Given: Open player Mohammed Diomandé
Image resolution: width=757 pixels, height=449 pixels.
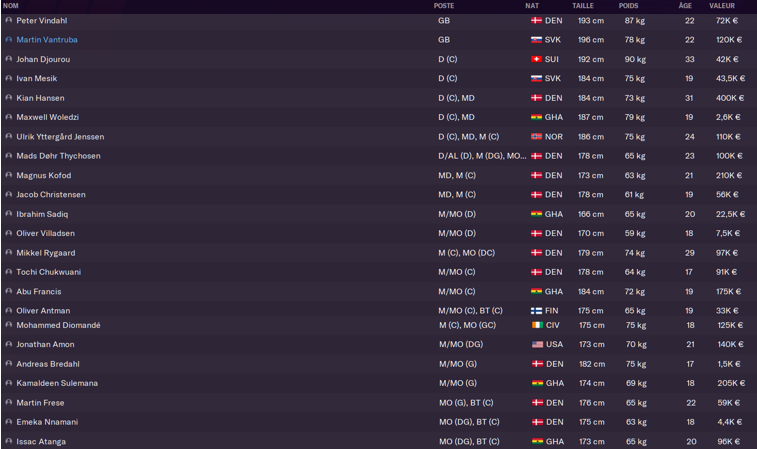Looking at the screenshot, I should (58, 325).
